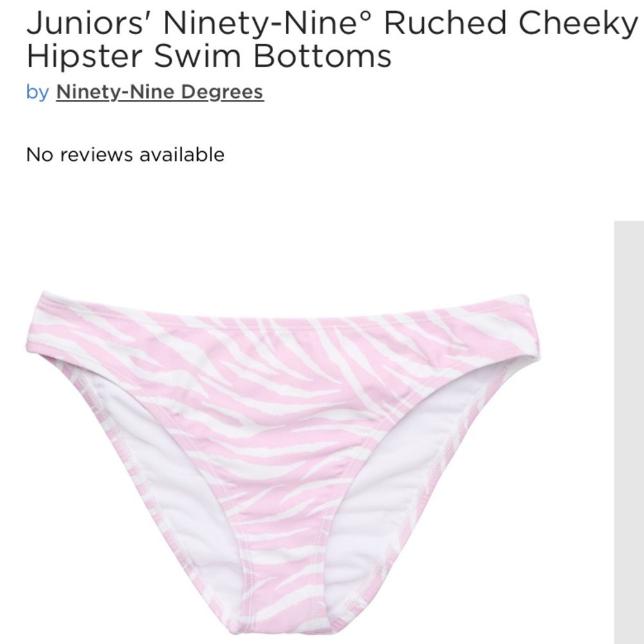Click the word Degrees in brand link
The width and height of the screenshot is (644, 644).
(x=222, y=92)
